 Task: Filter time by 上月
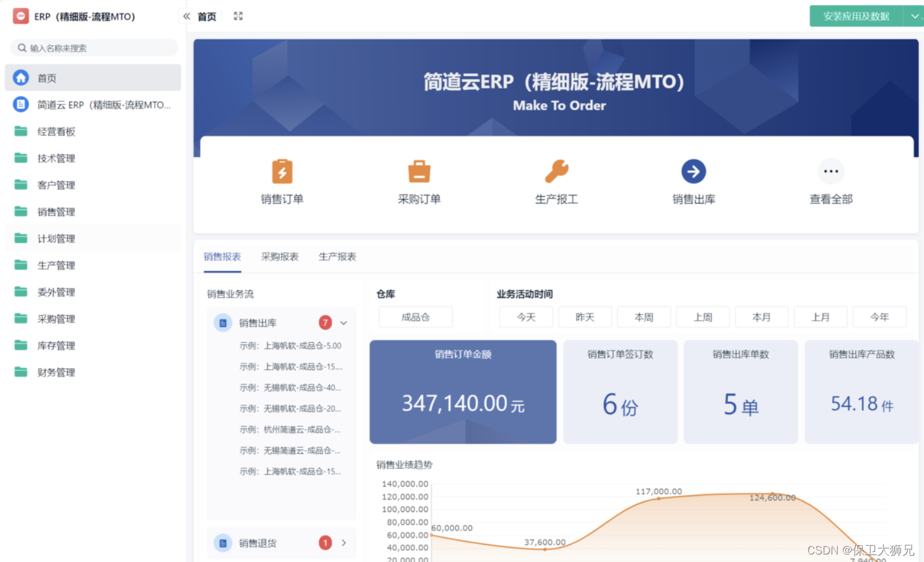coord(820,317)
